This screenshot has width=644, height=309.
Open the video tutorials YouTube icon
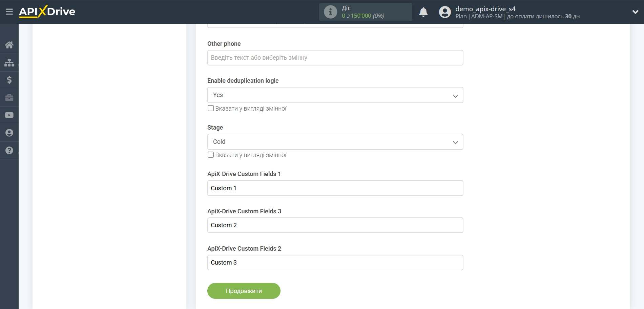click(x=9, y=115)
